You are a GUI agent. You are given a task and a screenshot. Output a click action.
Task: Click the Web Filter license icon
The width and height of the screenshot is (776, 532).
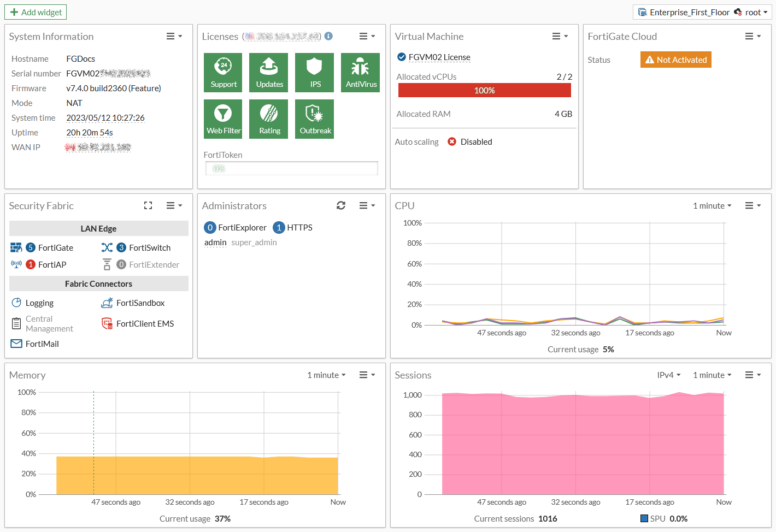[x=223, y=119]
